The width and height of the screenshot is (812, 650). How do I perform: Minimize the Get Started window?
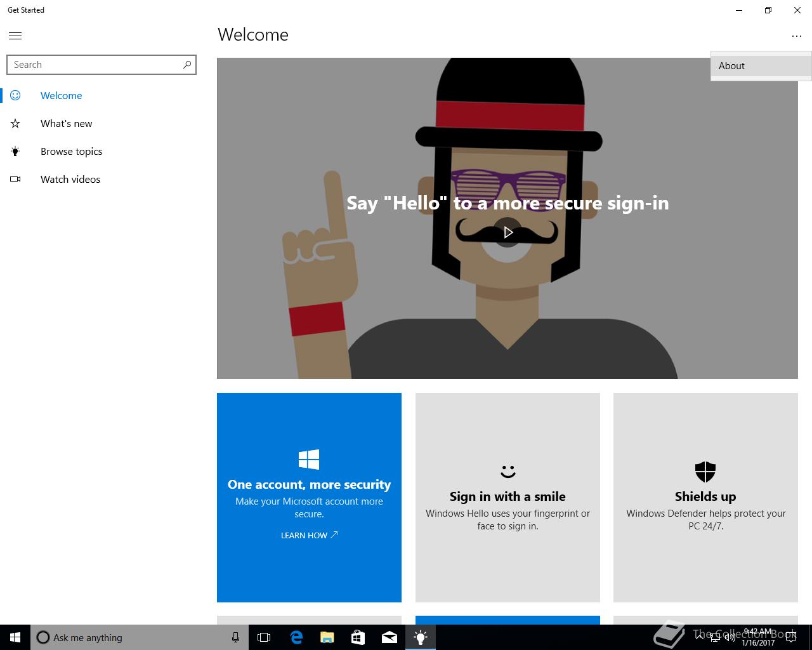tap(739, 10)
